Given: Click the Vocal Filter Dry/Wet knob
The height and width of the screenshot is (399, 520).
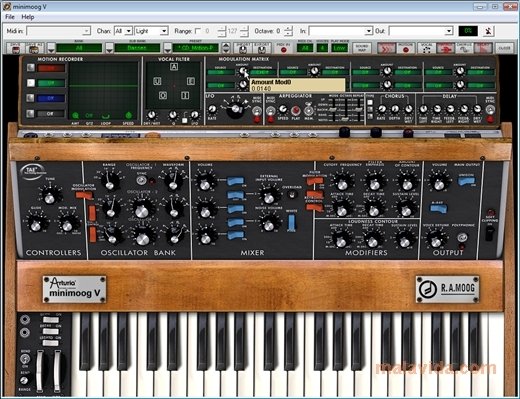Looking at the screenshot, I should (152, 115).
